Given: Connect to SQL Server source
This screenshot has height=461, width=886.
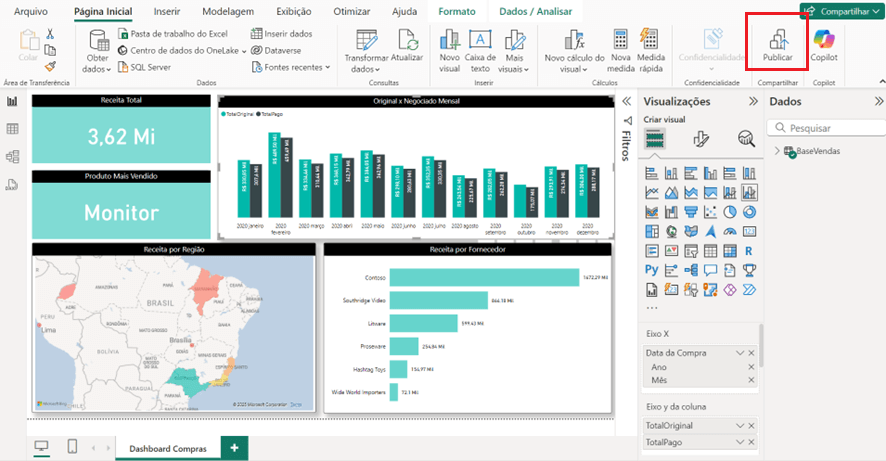Looking at the screenshot, I should [144, 67].
